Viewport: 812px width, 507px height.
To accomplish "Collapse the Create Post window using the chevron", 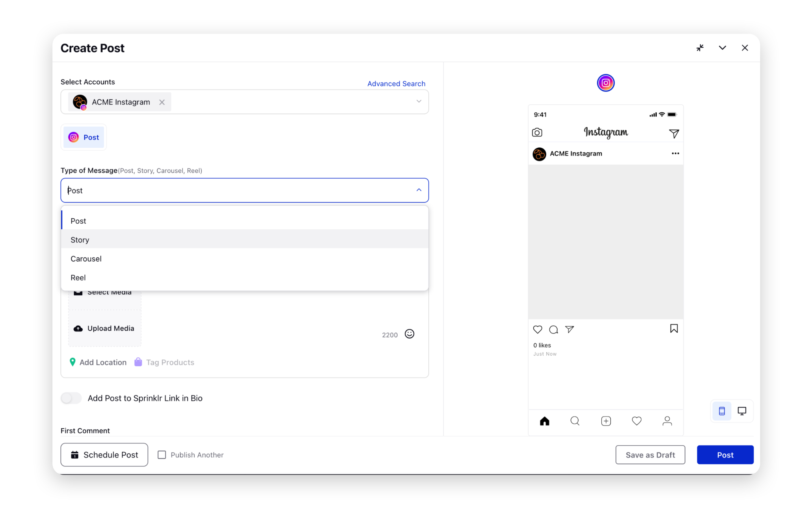I will pyautogui.click(x=722, y=48).
